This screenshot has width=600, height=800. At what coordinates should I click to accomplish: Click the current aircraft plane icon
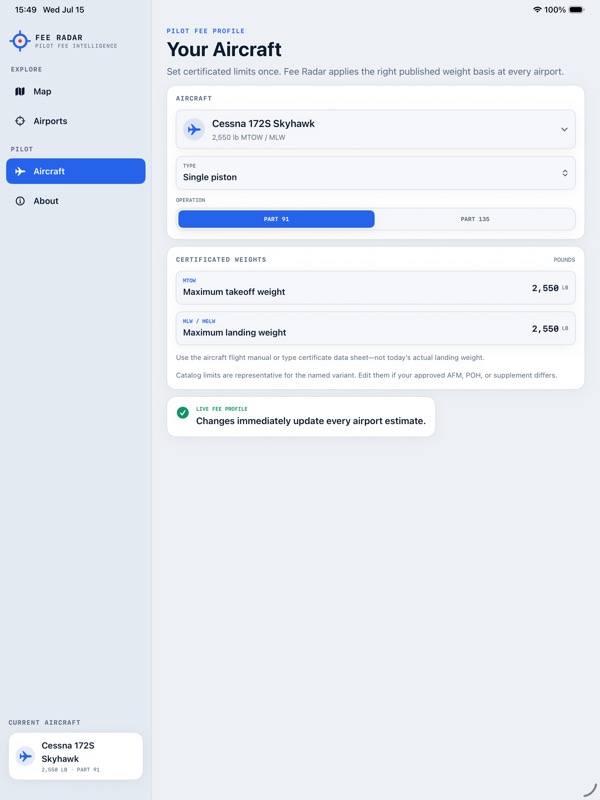(x=25, y=756)
